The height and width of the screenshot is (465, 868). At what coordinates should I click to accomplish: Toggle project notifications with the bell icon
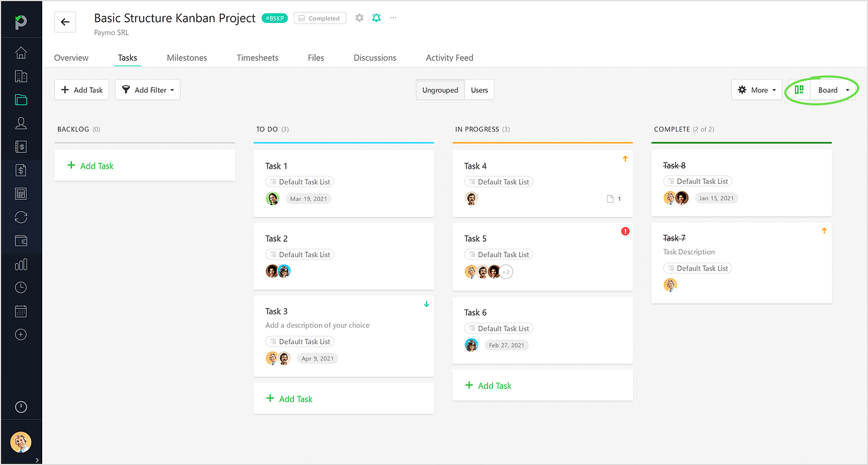click(376, 18)
